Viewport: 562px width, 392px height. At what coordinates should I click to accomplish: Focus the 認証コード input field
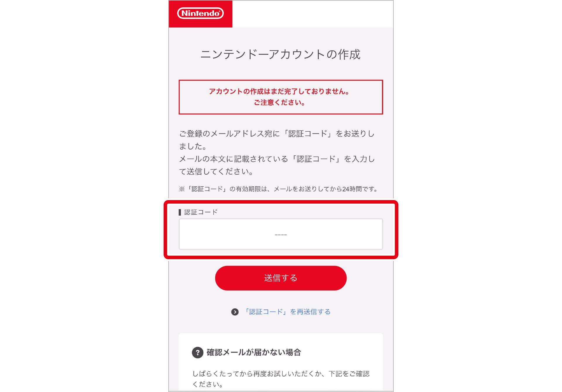click(x=281, y=234)
